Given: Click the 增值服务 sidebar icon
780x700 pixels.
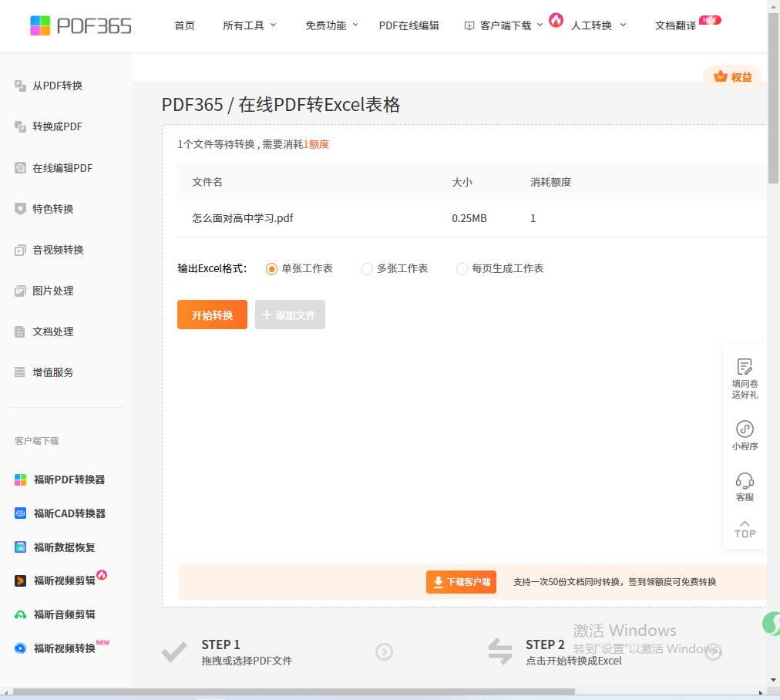Looking at the screenshot, I should point(20,372).
